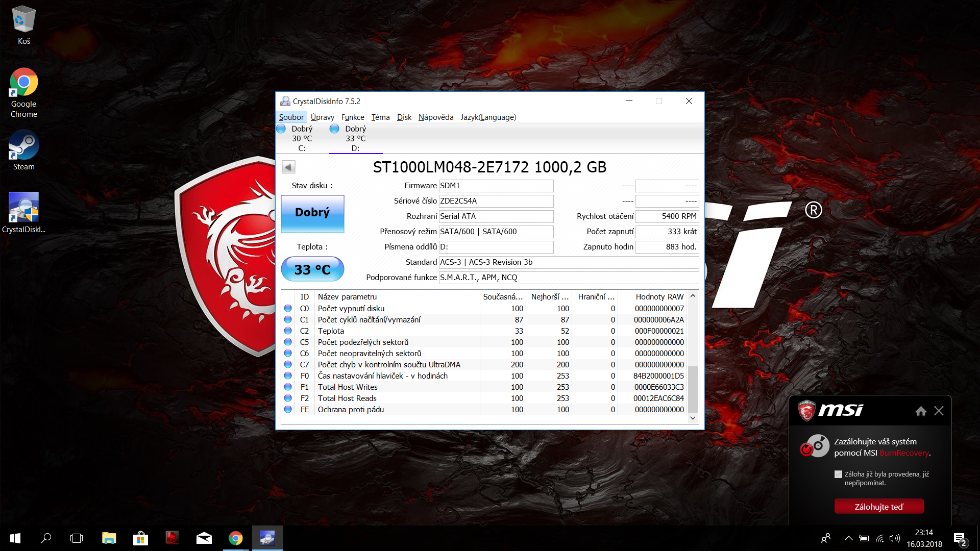
Task: Open the Steam desktop shortcut
Action: pos(23,150)
